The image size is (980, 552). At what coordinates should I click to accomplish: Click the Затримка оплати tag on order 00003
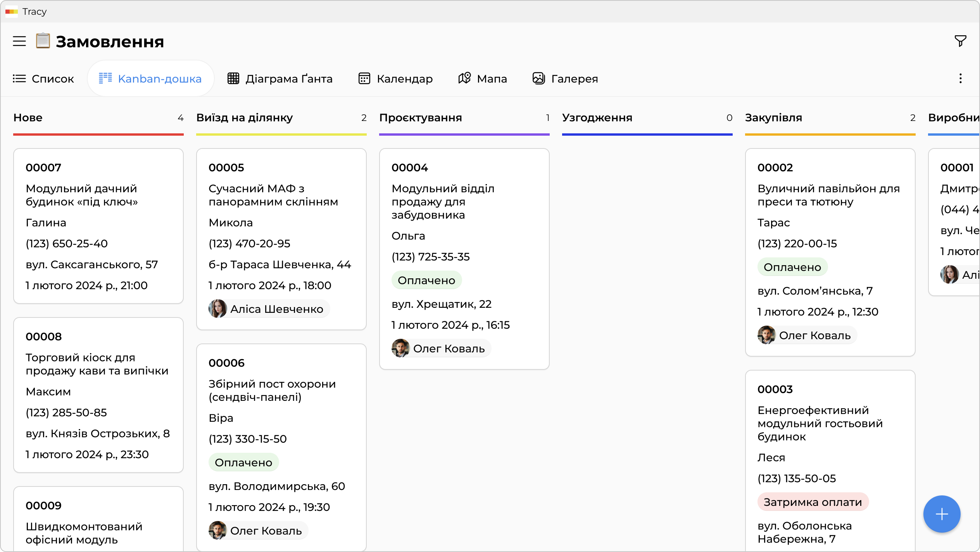[813, 502]
